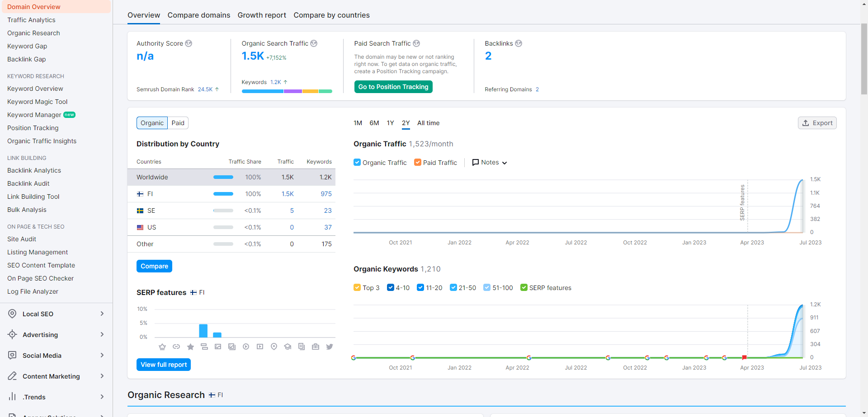Viewport: 868px width, 417px height.
Task: Click the Go to Position Tracking button
Action: (x=393, y=87)
